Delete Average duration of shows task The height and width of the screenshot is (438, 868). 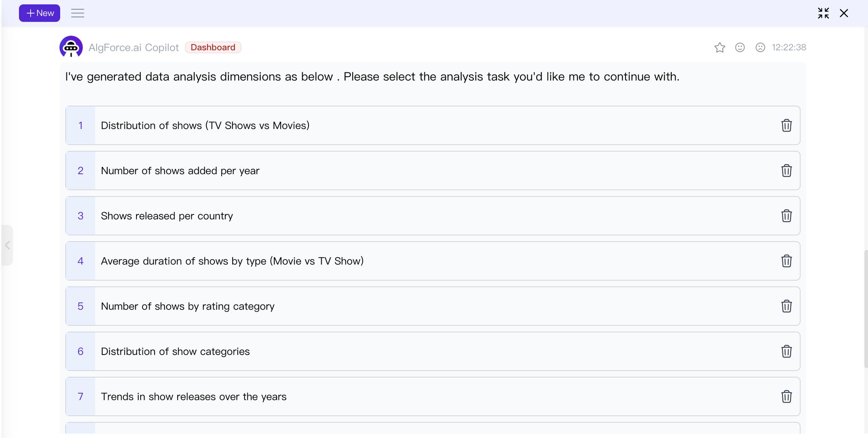(787, 261)
